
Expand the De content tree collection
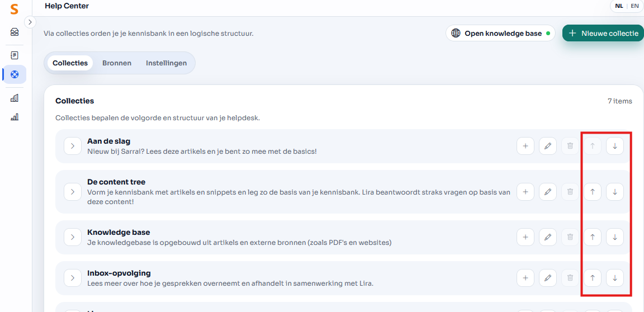tap(73, 192)
